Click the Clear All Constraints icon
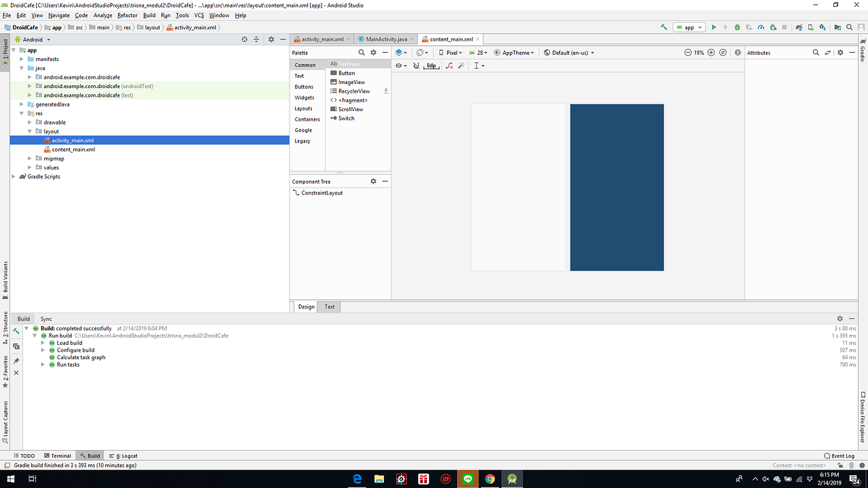This screenshot has width=868, height=488. point(449,65)
